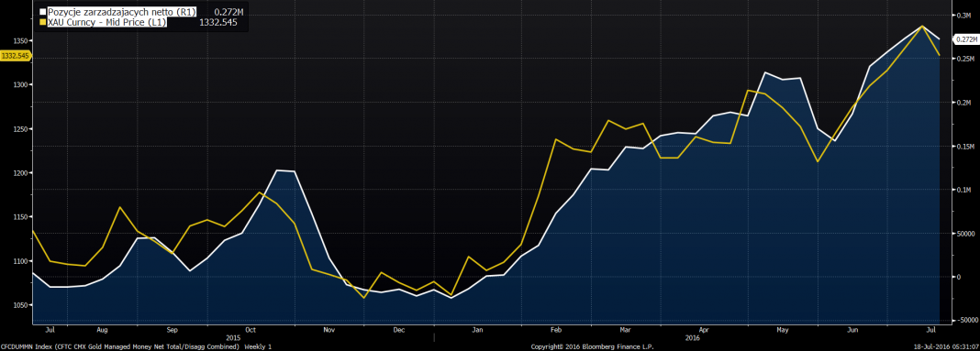
Task: Click the 1350 label on the left axis
Action: pos(20,40)
